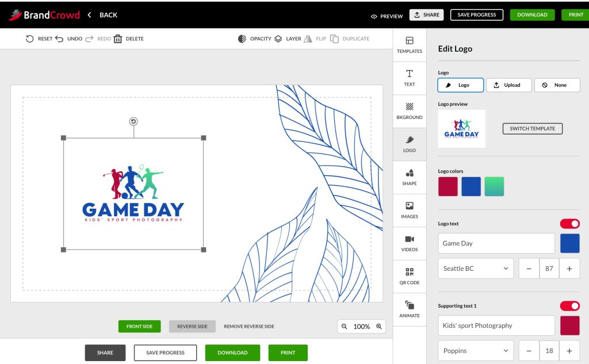589x364 pixels.
Task: Expand the Poppins font dropdown
Action: pyautogui.click(x=476, y=351)
